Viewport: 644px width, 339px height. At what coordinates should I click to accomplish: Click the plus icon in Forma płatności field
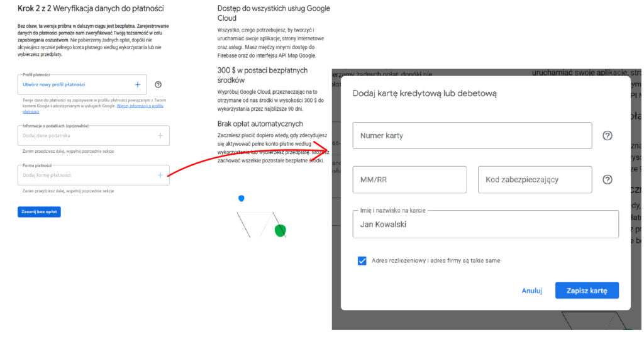(160, 175)
